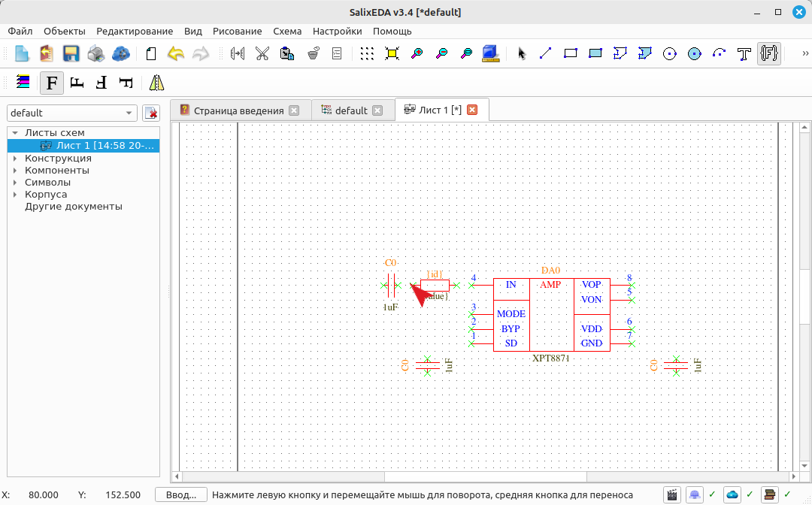
Task: Click the clapperboard status bar icon
Action: pyautogui.click(x=671, y=494)
